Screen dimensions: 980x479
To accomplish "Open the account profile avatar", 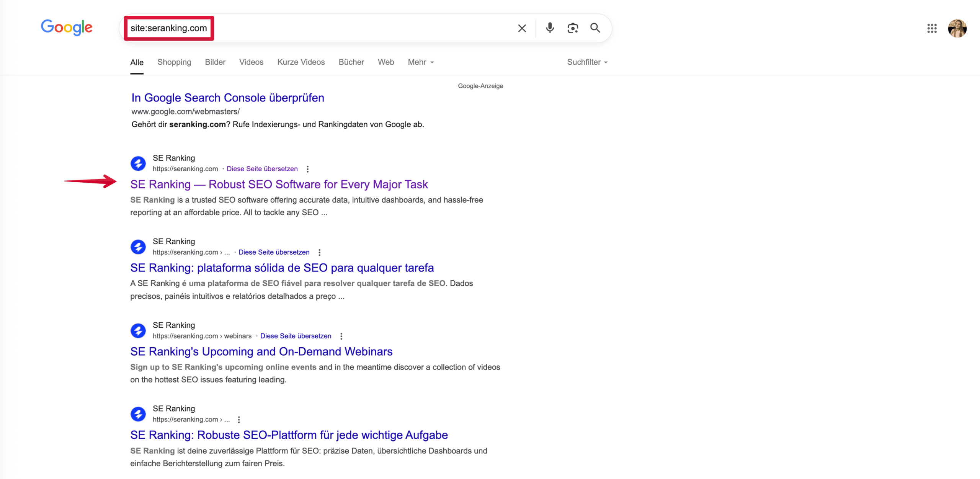I will click(x=957, y=28).
